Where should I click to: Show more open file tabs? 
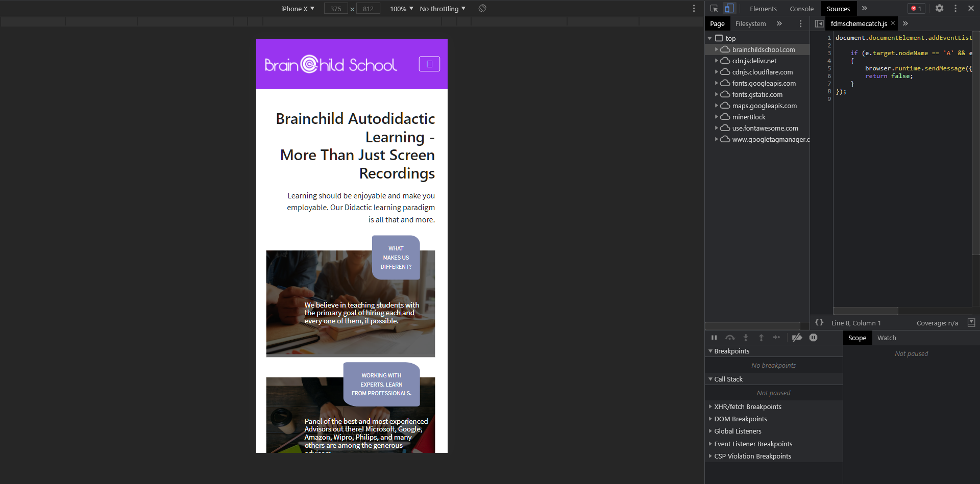point(905,23)
